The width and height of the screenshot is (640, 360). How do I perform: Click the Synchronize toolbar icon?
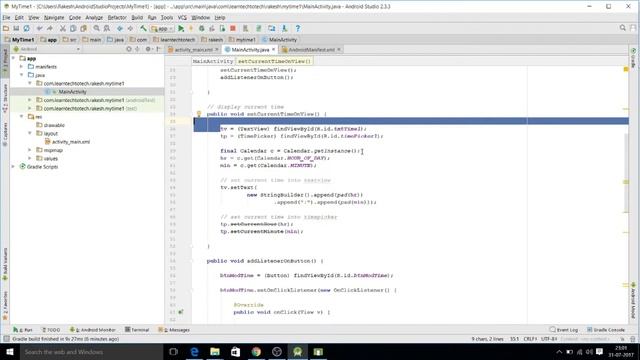click(x=27, y=28)
